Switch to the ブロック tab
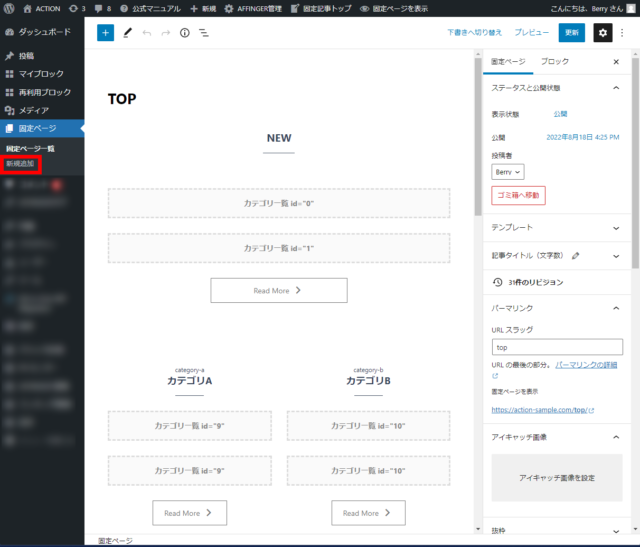The width and height of the screenshot is (640, 547). 554,62
